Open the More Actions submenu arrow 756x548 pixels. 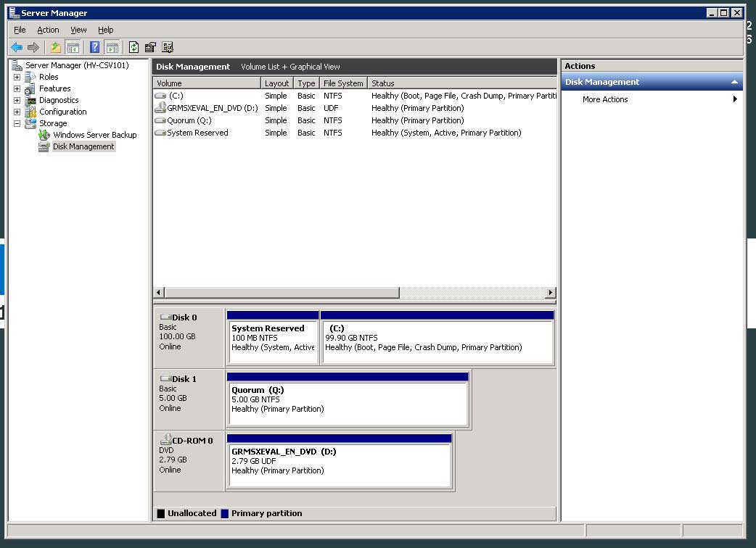pyautogui.click(x=735, y=99)
